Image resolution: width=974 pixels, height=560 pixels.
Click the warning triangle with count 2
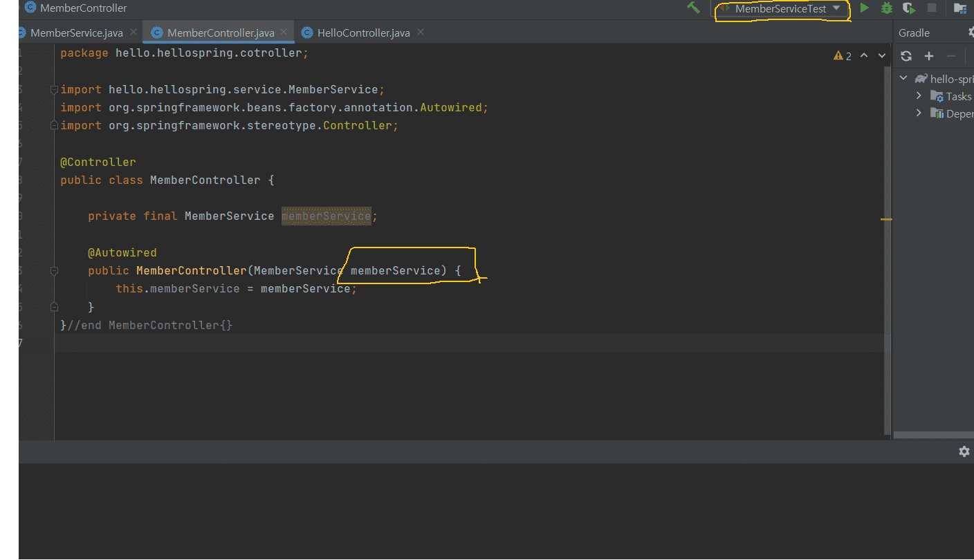click(x=843, y=56)
